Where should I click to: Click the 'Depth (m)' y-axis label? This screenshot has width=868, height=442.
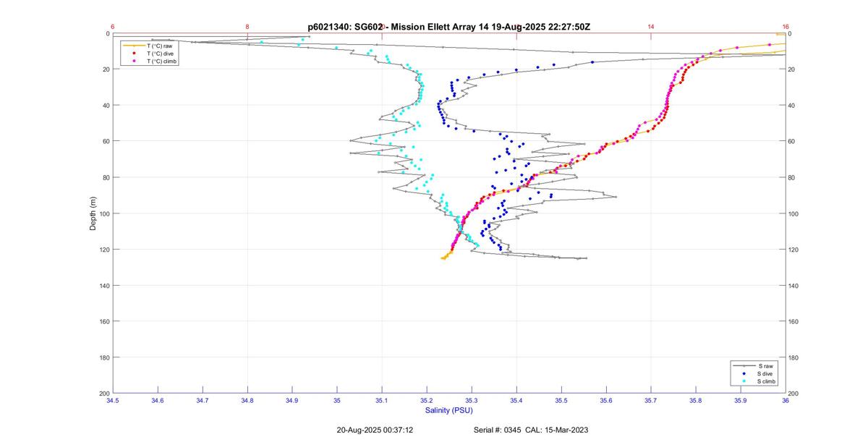93,213
